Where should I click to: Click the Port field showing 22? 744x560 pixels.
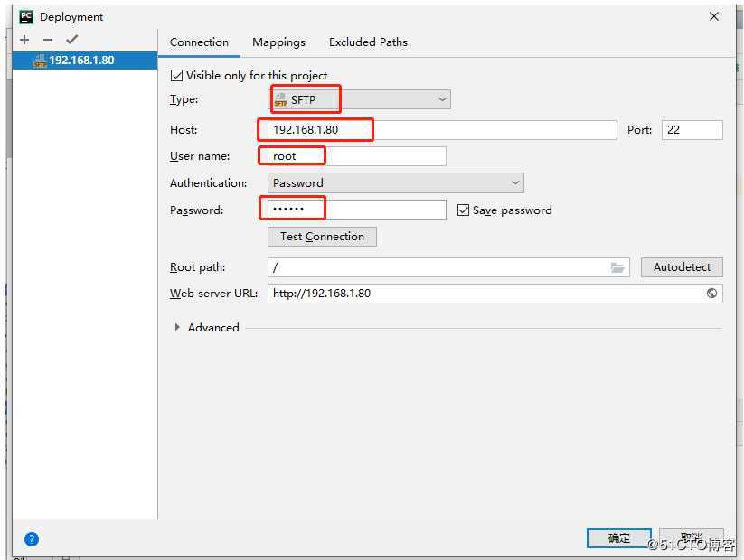tap(692, 130)
